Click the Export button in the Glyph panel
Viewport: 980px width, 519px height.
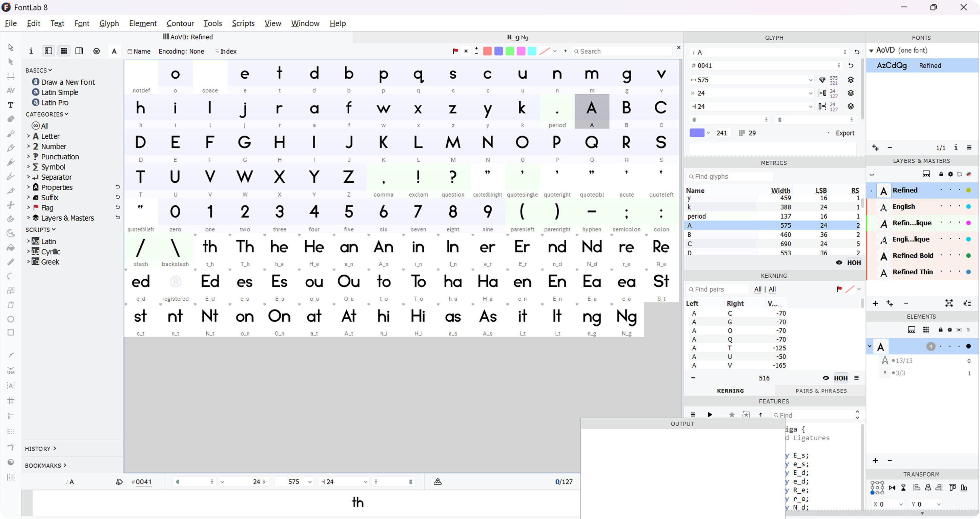pyautogui.click(x=845, y=133)
